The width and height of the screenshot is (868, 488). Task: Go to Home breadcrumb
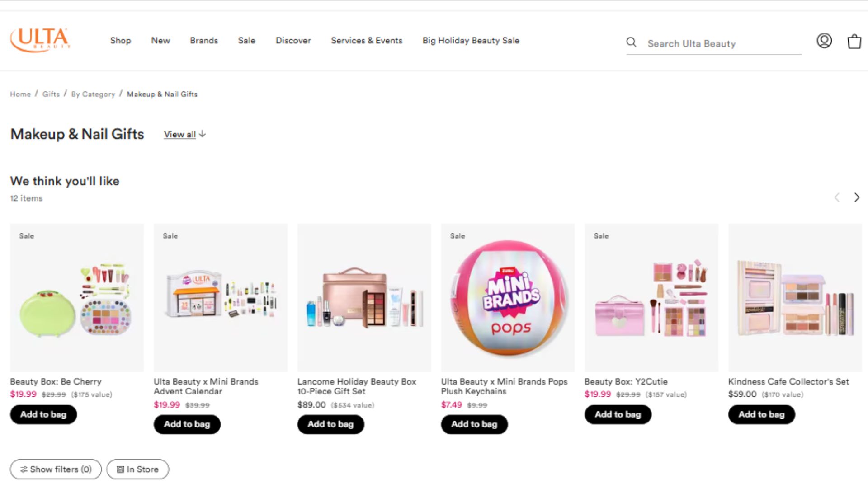coord(20,94)
